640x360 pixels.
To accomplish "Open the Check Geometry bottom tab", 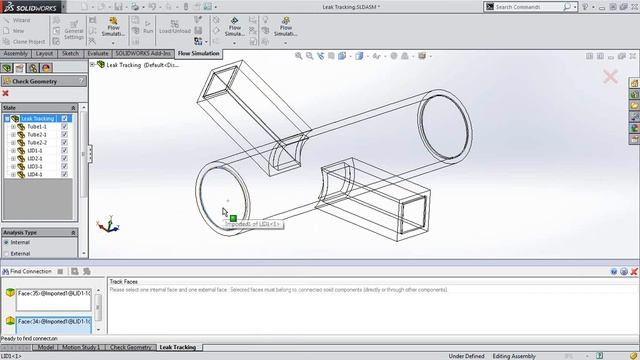I will point(131,347).
